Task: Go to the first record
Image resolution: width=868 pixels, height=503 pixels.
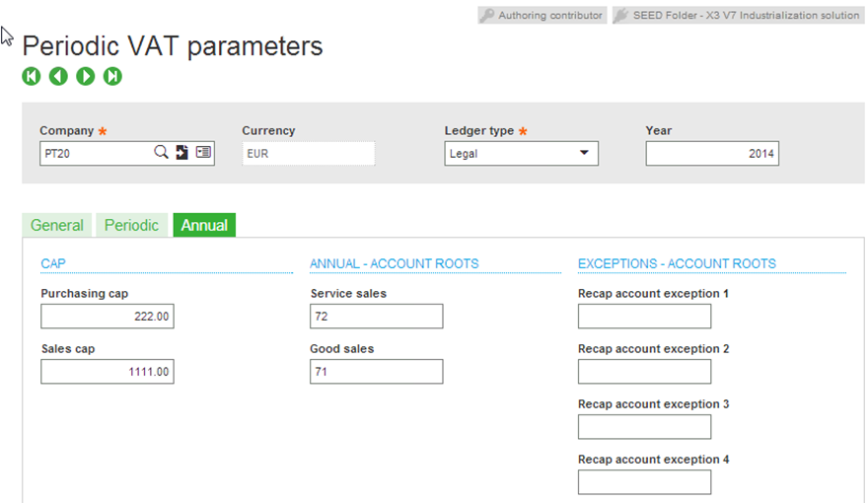Action: click(x=32, y=76)
